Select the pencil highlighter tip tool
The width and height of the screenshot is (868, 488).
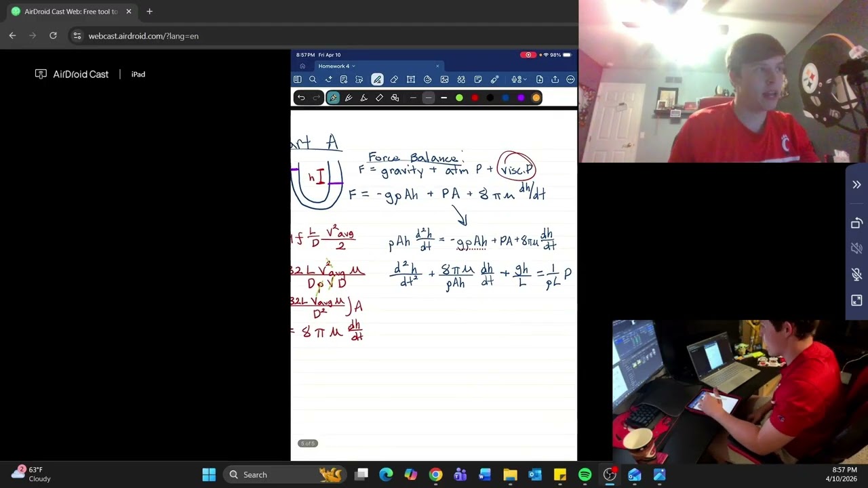pos(363,98)
